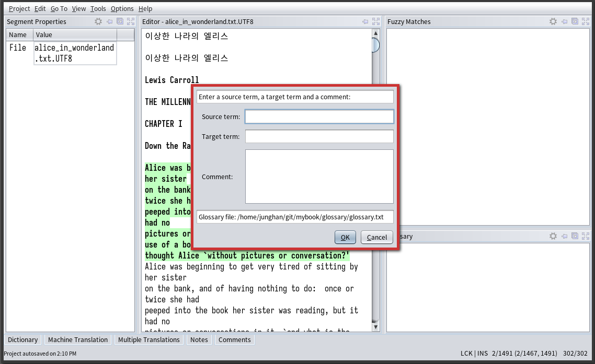
Task: Maximize the Fuzzy Matches panel
Action: click(x=585, y=22)
